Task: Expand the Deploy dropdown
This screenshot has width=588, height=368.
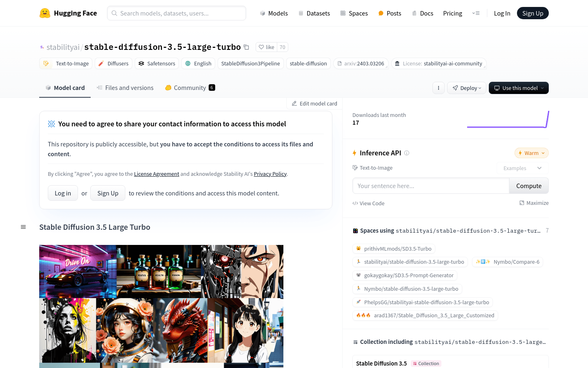Action: pos(467,88)
